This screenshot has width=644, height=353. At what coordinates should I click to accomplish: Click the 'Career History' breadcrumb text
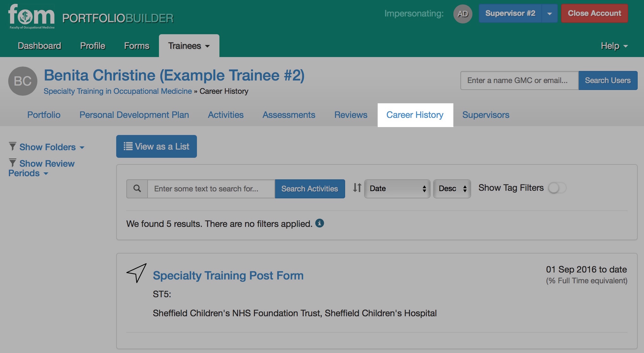pyautogui.click(x=224, y=91)
